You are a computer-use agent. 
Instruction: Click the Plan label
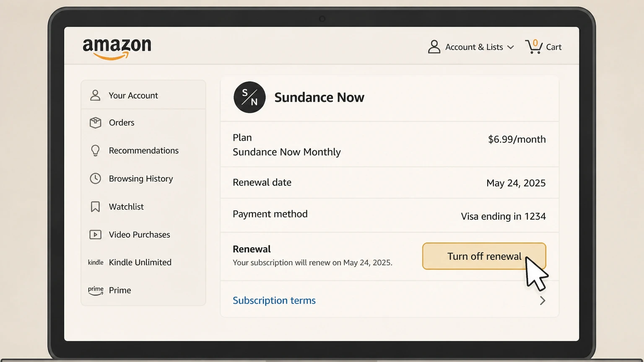pos(242,137)
